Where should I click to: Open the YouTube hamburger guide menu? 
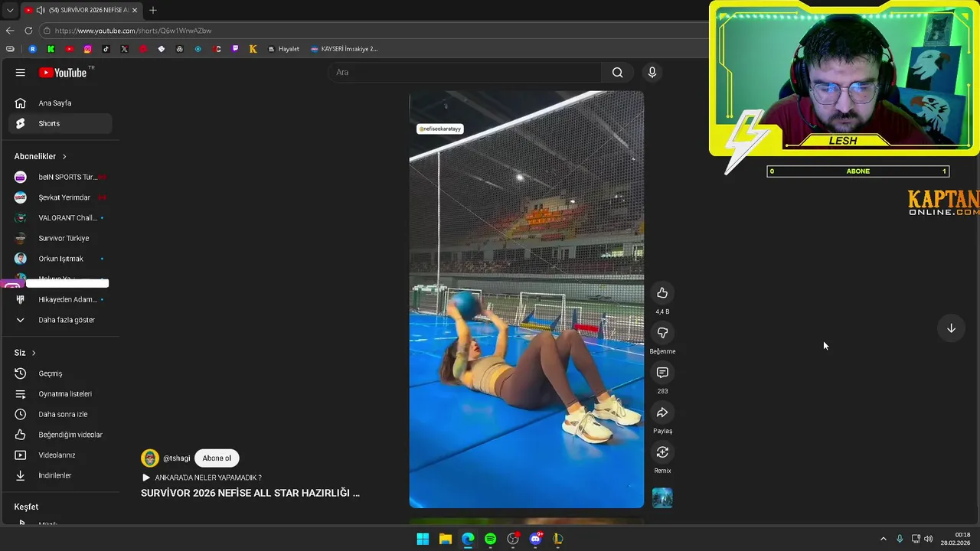pyautogui.click(x=21, y=73)
